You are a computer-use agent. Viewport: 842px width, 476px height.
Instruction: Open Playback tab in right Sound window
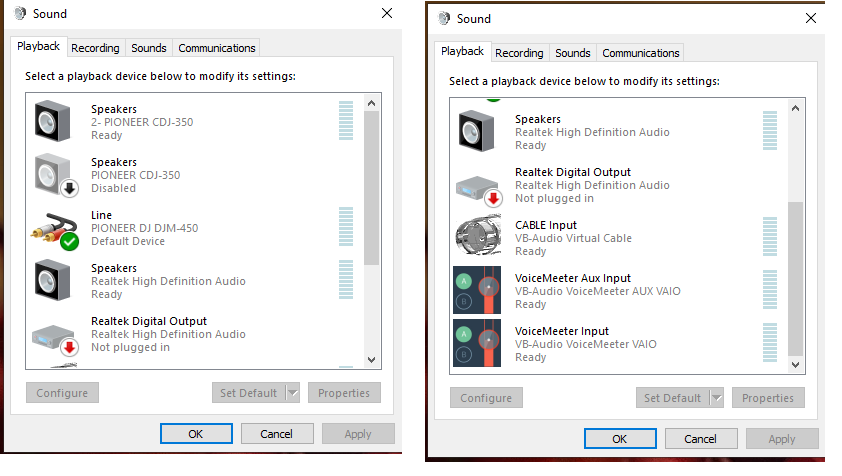coord(462,51)
